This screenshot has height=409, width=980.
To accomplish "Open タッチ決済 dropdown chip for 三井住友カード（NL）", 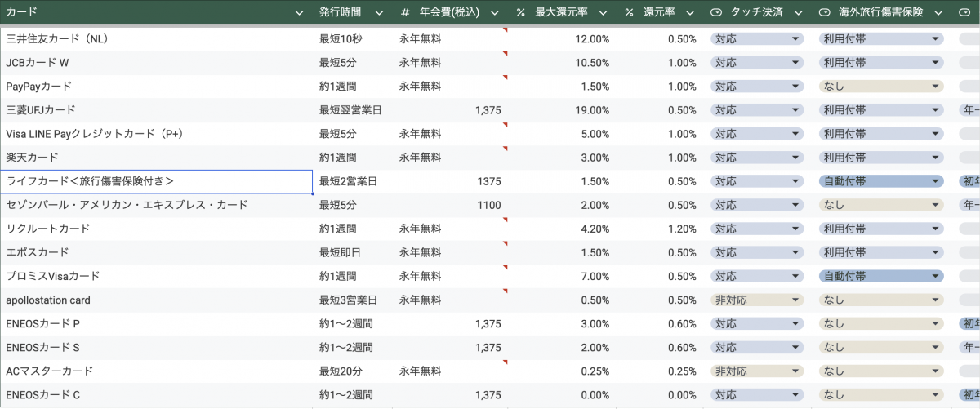I will [757, 38].
